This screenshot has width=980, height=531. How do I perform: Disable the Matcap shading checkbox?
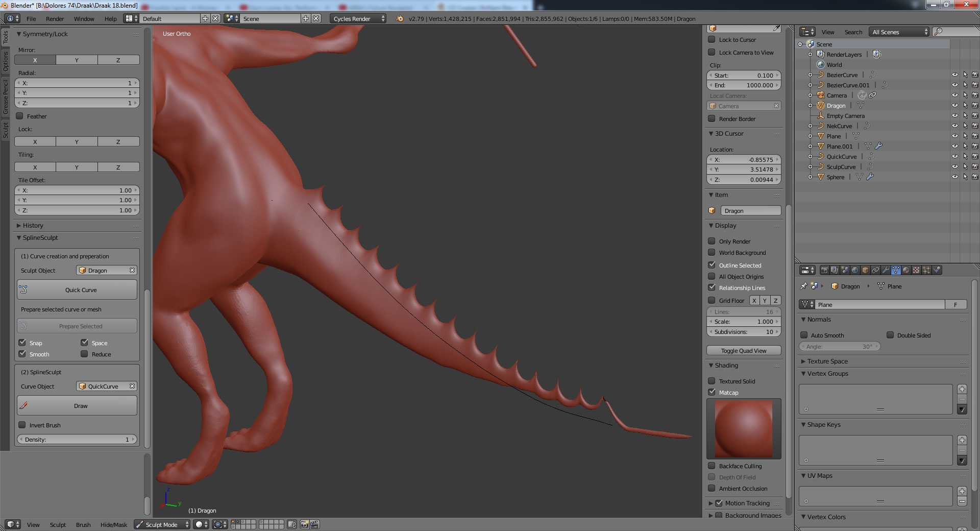pyautogui.click(x=712, y=393)
